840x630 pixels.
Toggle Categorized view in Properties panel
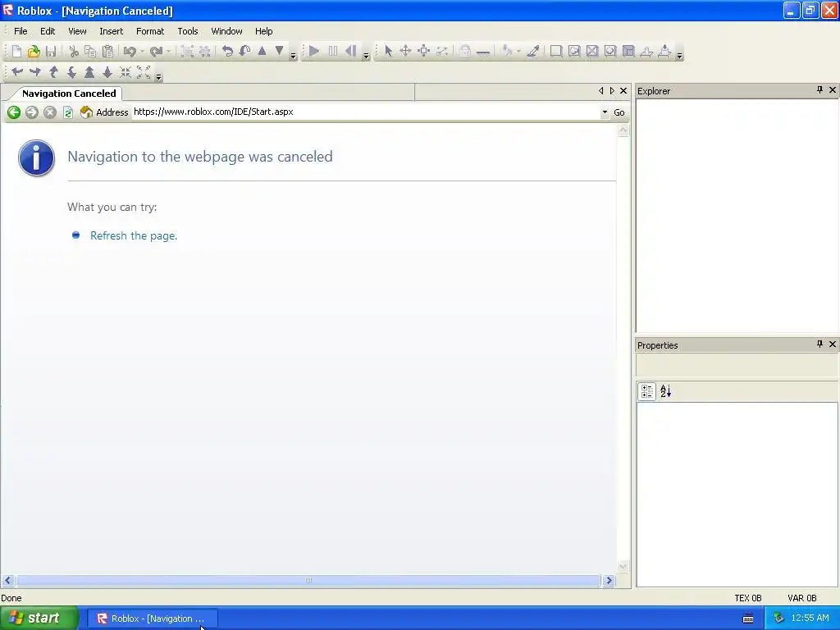coord(646,391)
